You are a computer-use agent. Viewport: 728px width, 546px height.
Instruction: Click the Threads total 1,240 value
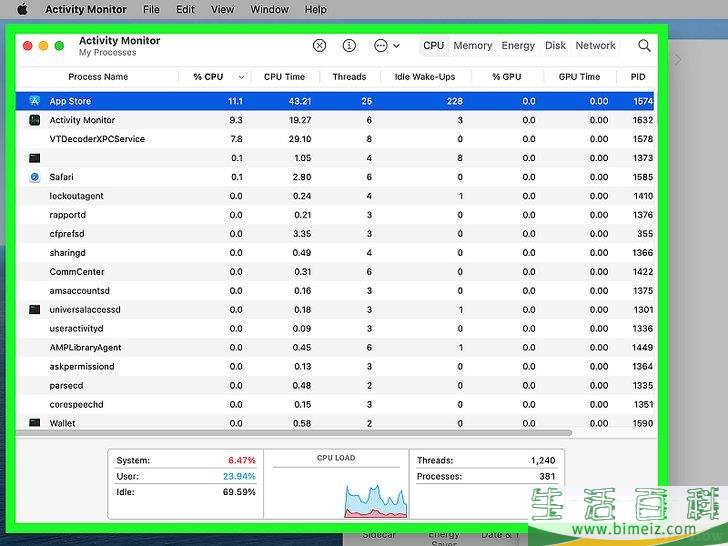point(543,460)
